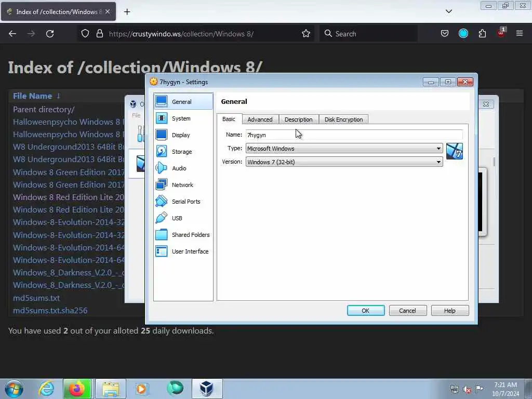Viewport: 532px width, 399px height.
Task: Open the Firefox hamburger application menu
Action: tap(519, 34)
